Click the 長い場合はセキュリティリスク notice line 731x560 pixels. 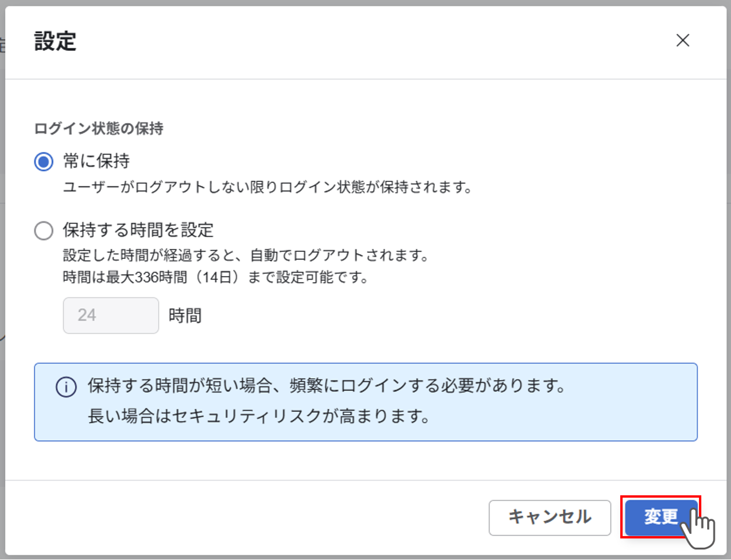(259, 416)
